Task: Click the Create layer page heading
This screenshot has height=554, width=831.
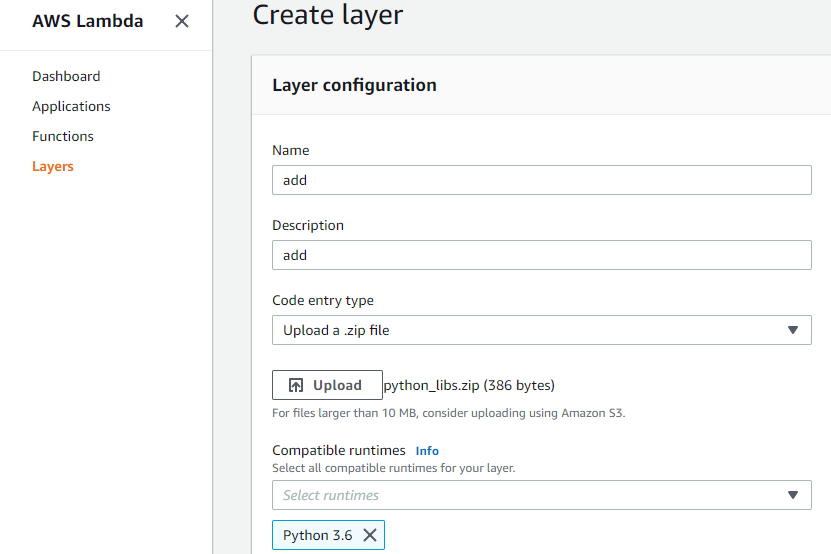Action: (x=328, y=15)
